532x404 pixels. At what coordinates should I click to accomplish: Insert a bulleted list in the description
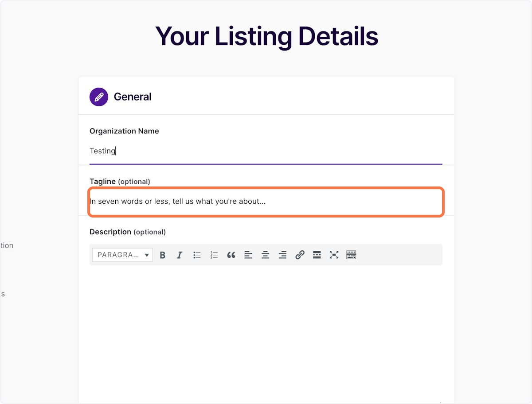click(197, 255)
